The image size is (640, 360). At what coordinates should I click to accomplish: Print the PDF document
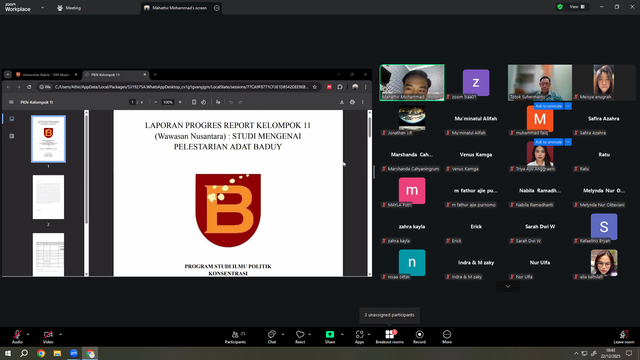pyautogui.click(x=352, y=102)
